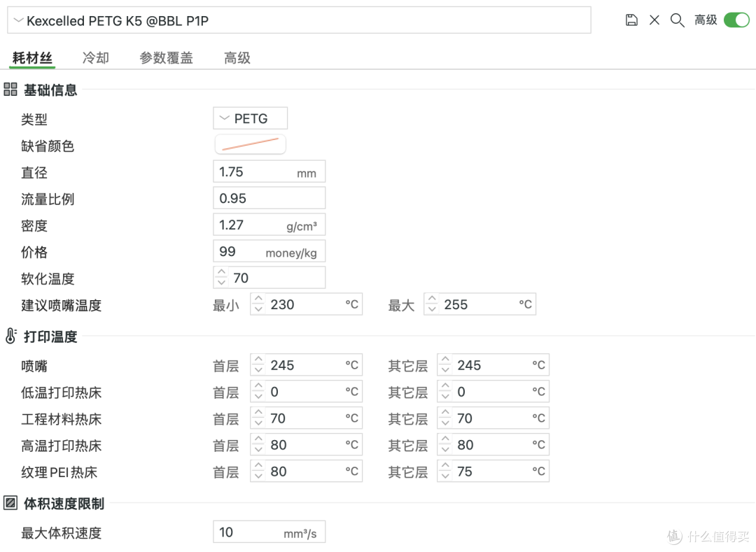The image size is (756, 552).
Task: Click 低温打印热床 其它层 0 °C field
Action: point(493,392)
